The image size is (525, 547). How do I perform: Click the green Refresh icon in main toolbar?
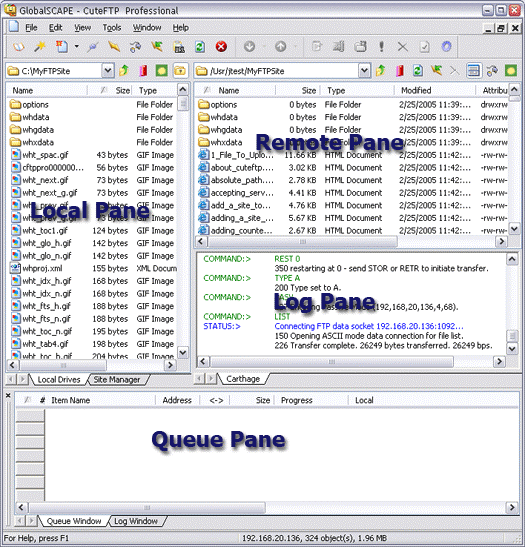click(x=200, y=46)
